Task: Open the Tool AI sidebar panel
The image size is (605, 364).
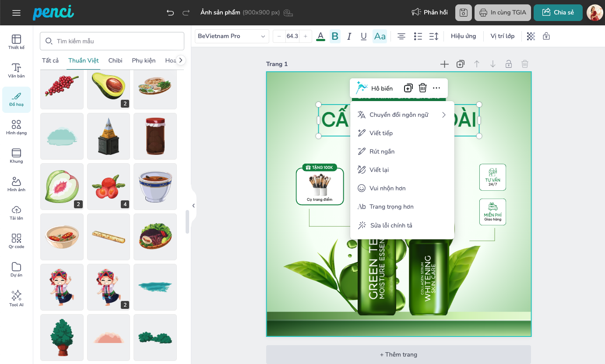Action: [x=16, y=298]
